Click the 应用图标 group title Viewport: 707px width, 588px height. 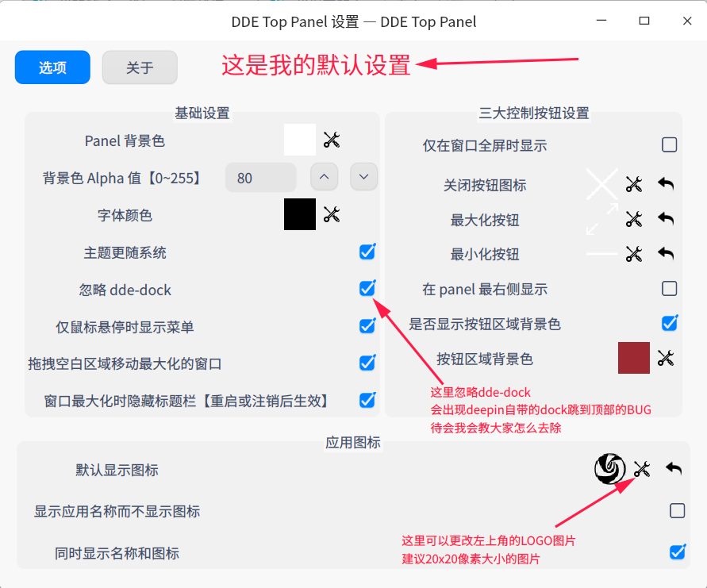click(x=353, y=442)
